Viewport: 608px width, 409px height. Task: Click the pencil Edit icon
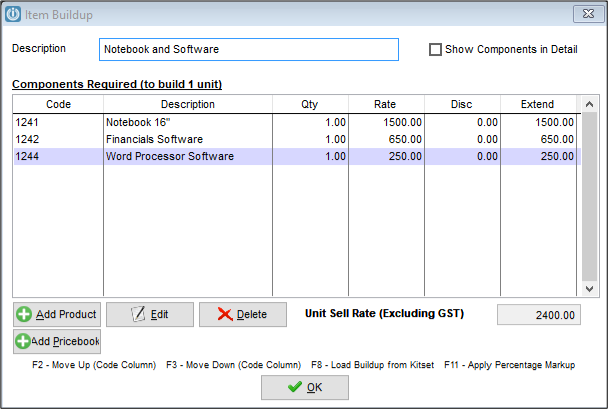138,314
